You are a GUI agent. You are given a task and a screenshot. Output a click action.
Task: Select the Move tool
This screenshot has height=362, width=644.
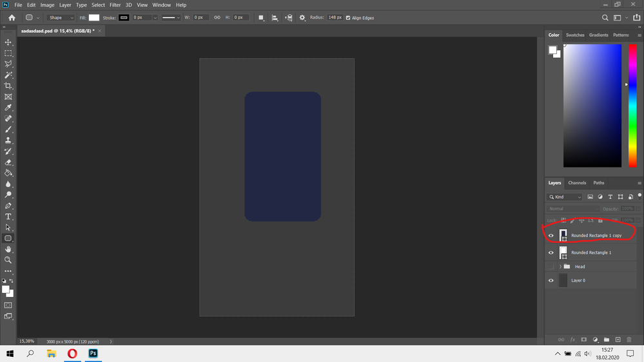click(x=8, y=43)
